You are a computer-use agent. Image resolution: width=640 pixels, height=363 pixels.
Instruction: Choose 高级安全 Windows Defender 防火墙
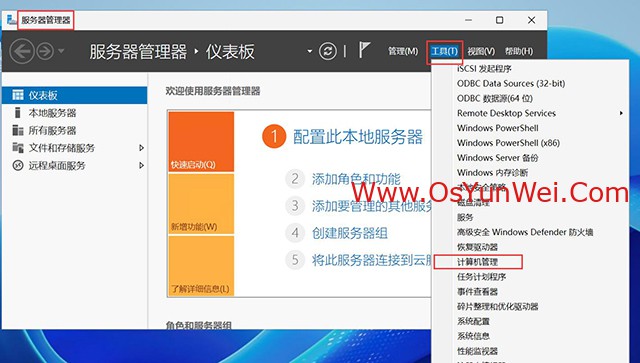coord(530,232)
